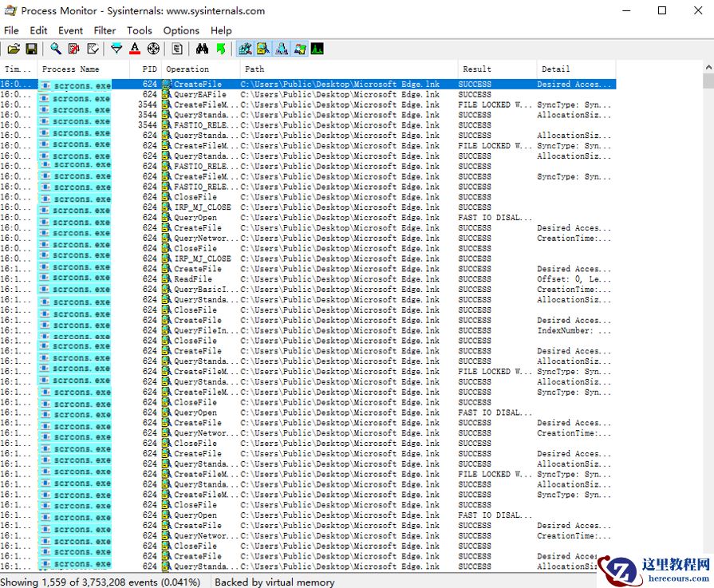Viewport: 714px width, 588px height.
Task: Toggle Show Registry Activity button
Action: [x=245, y=49]
